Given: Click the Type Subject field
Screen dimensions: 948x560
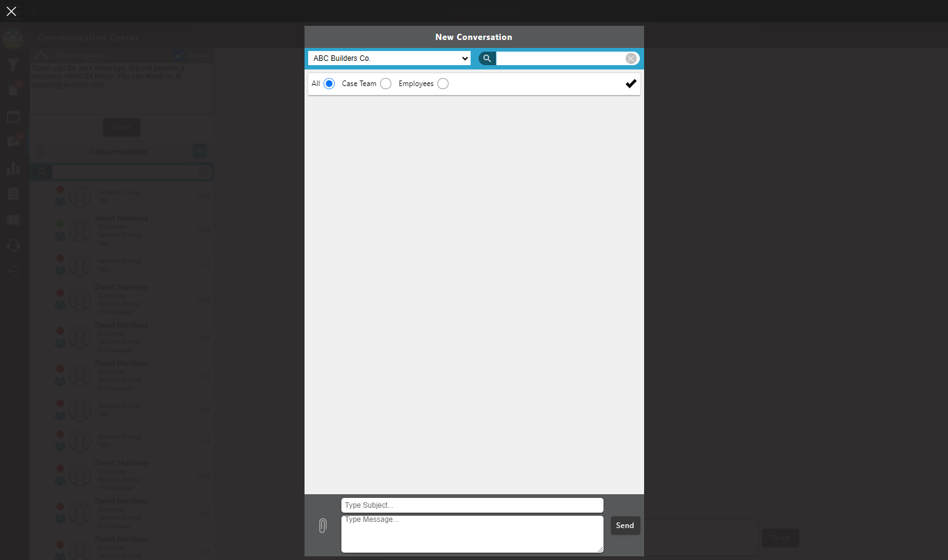Looking at the screenshot, I should pyautogui.click(x=472, y=505).
